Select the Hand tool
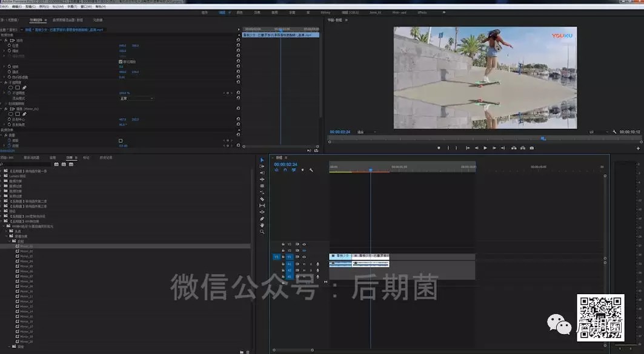This screenshot has height=354, width=644. point(262,225)
